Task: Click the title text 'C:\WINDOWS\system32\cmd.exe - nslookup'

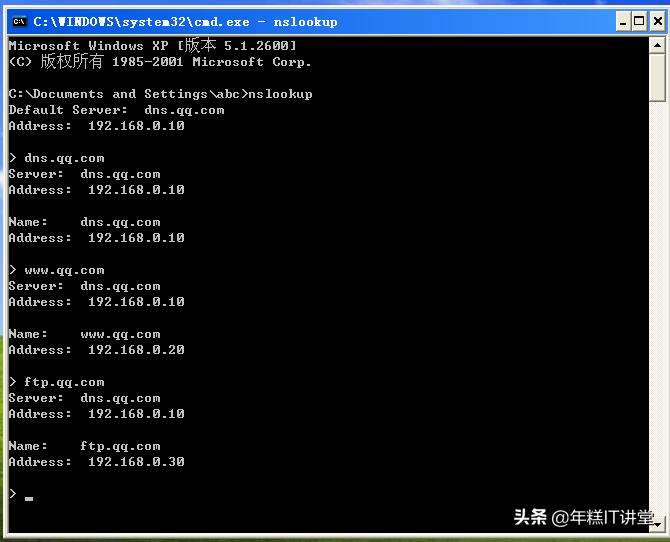Action: (x=185, y=22)
